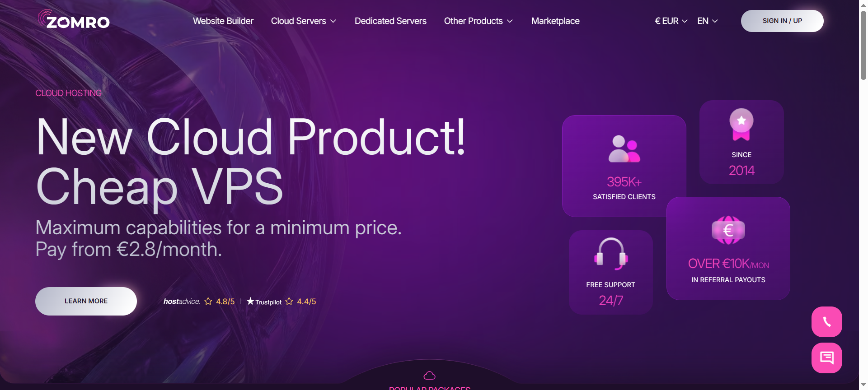Expand the Other Products dropdown
This screenshot has height=390, width=868.
(479, 21)
